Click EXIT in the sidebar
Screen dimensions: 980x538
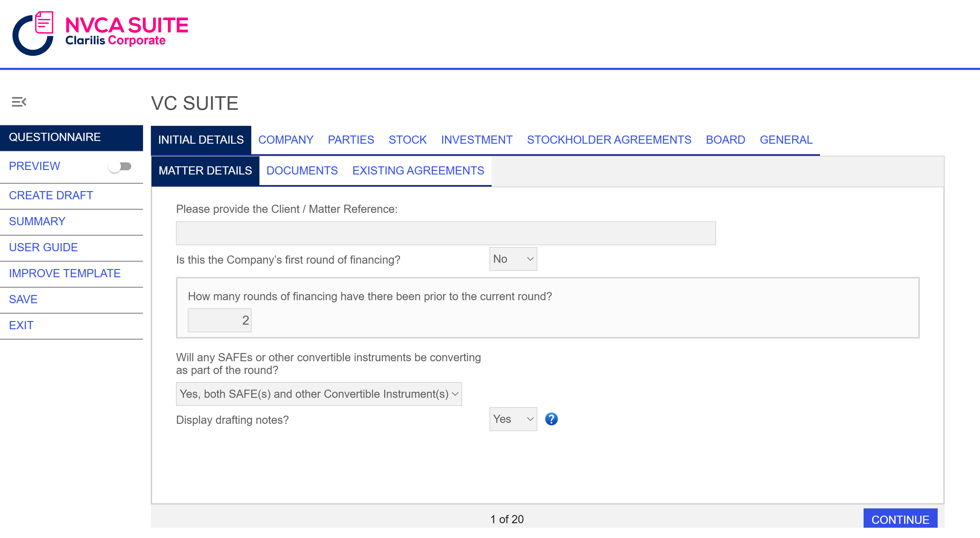click(x=20, y=325)
